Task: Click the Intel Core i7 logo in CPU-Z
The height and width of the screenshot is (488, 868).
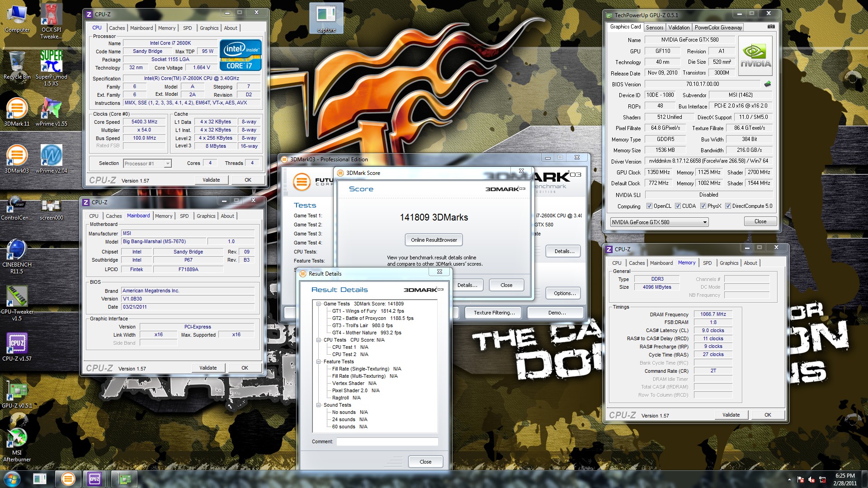Action: (241, 55)
